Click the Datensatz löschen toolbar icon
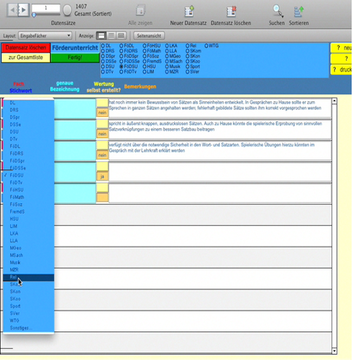The image size is (360, 360). (x=231, y=11)
